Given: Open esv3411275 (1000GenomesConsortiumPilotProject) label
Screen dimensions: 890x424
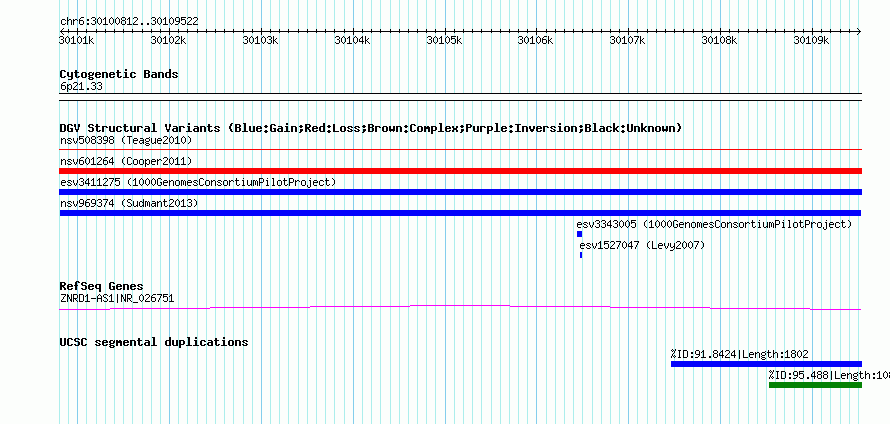Looking at the screenshot, I should pos(198,182).
